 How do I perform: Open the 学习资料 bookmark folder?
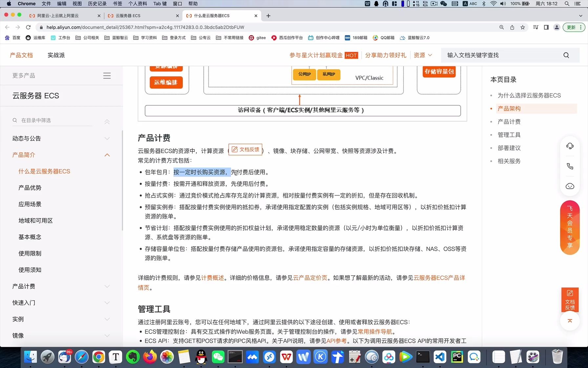point(145,38)
